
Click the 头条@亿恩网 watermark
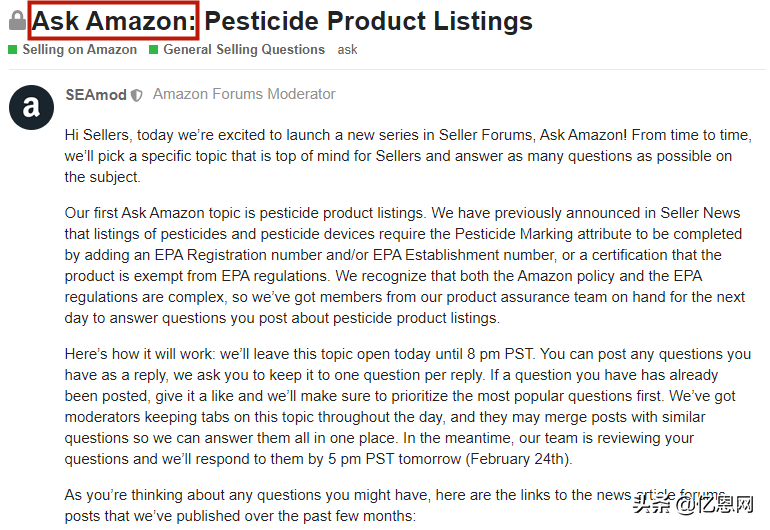click(693, 504)
